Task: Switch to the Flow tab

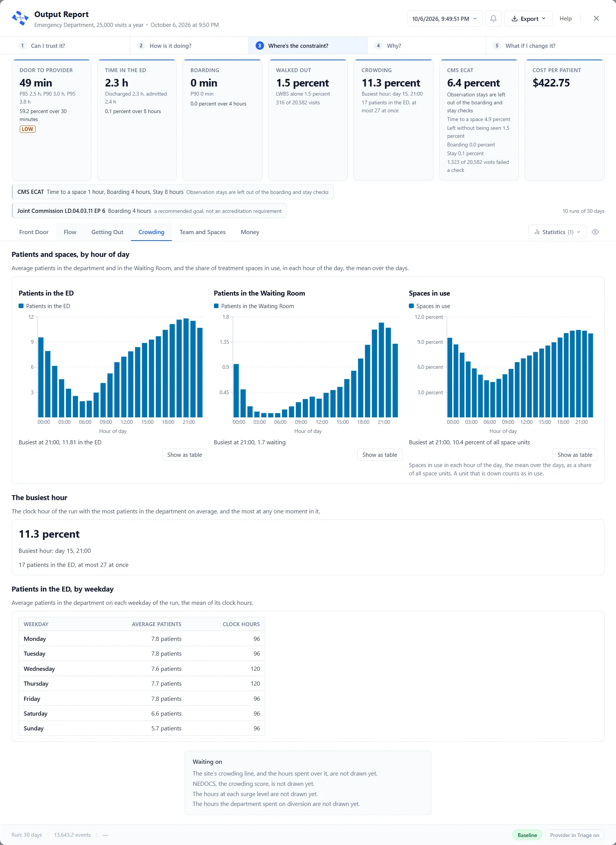Action: [x=70, y=232]
